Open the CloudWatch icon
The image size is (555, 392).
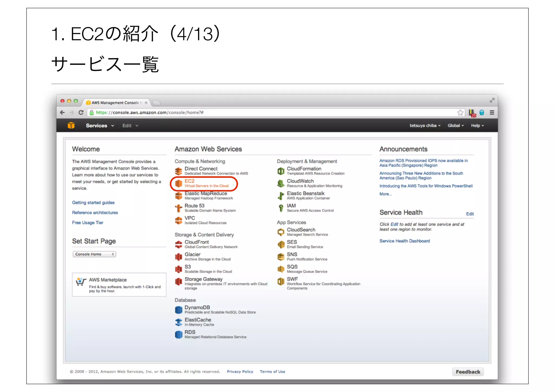tap(281, 183)
